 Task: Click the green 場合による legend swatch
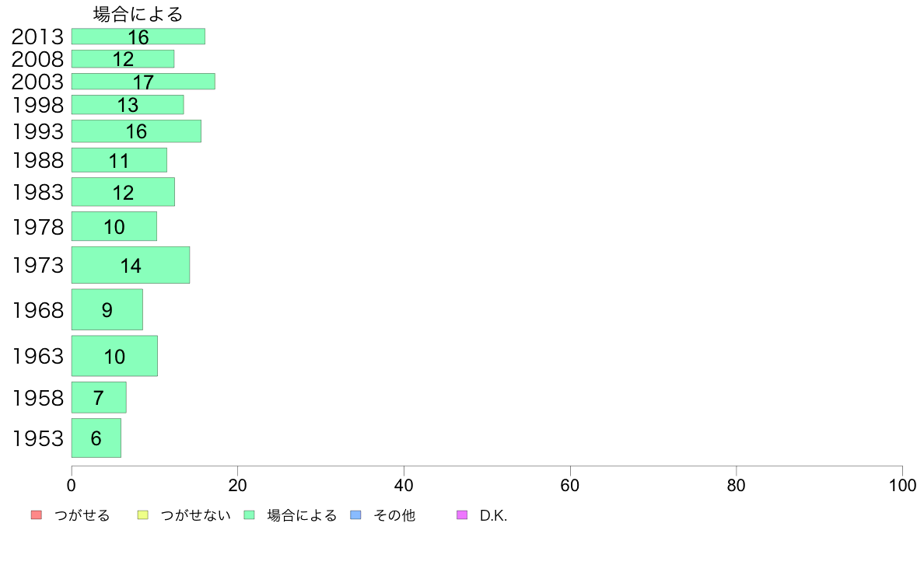tap(249, 514)
